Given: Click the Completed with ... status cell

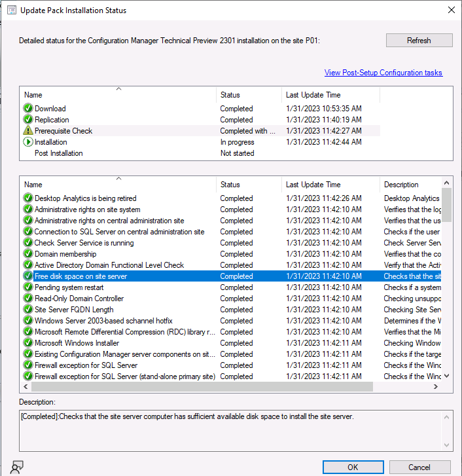Looking at the screenshot, I should click(x=247, y=130).
